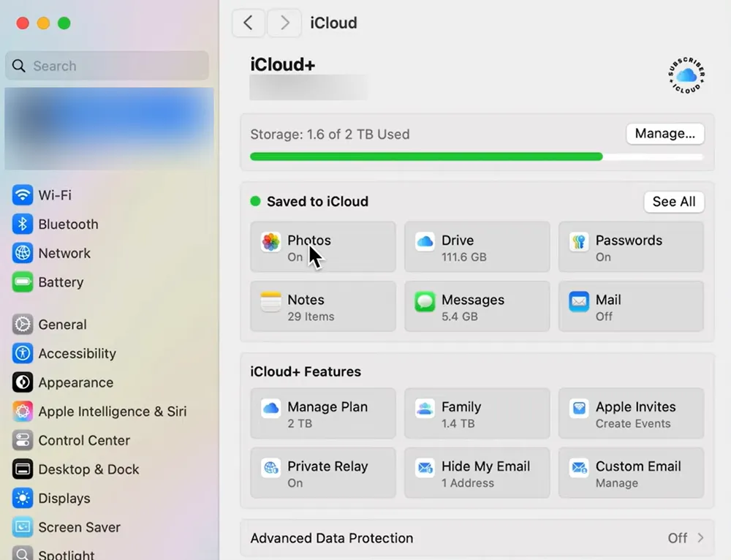
Task: Click the back navigation arrow
Action: pos(248,23)
